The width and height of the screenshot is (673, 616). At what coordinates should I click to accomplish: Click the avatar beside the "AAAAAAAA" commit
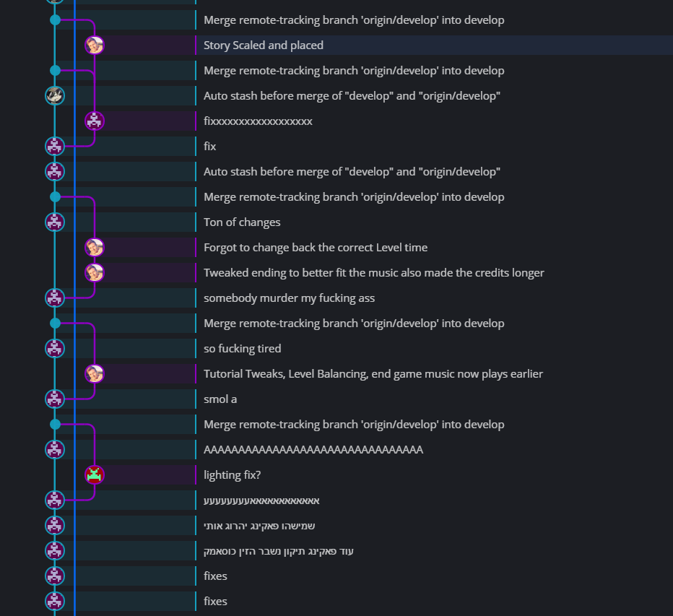[x=55, y=449]
